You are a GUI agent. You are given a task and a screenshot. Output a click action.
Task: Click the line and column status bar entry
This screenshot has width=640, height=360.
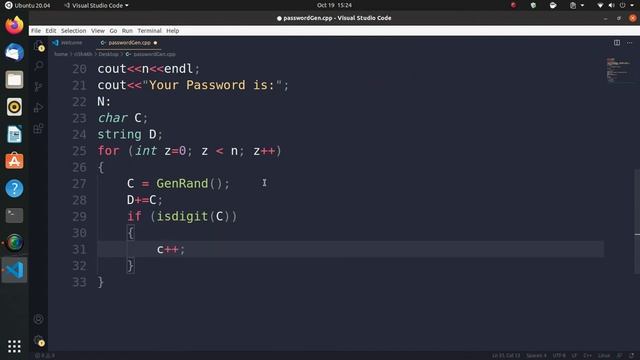coord(506,356)
